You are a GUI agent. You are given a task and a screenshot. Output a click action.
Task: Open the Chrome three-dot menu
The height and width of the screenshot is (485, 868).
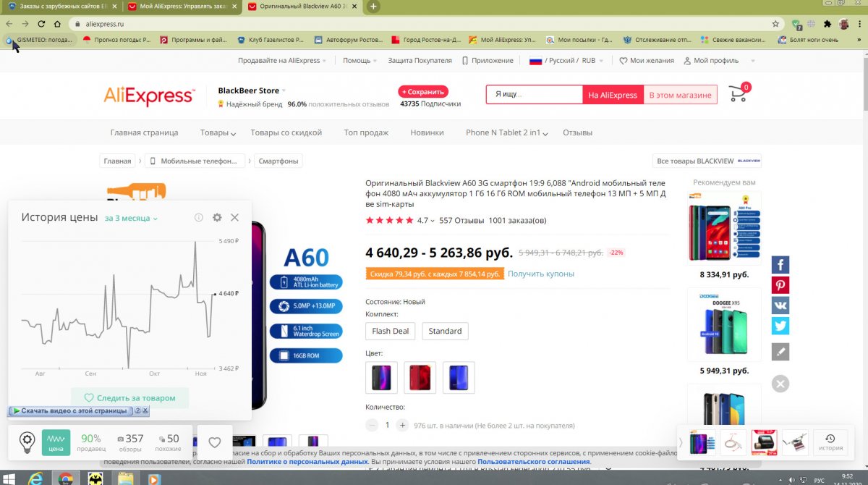click(858, 23)
